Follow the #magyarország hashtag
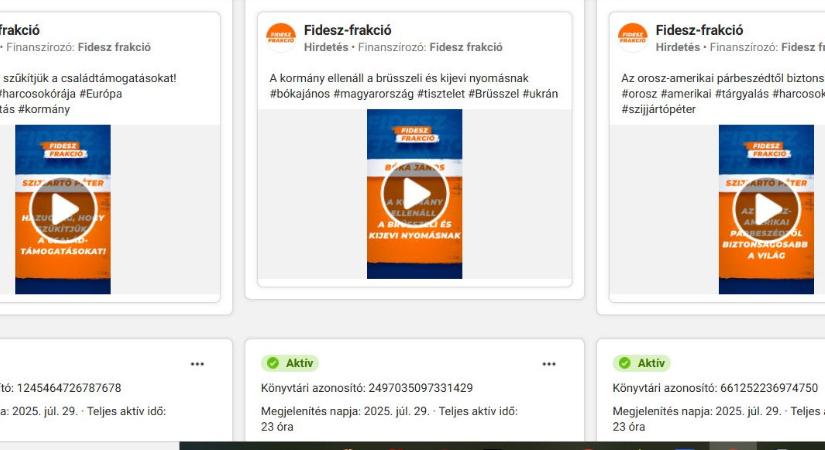825x450 pixels. click(x=374, y=94)
